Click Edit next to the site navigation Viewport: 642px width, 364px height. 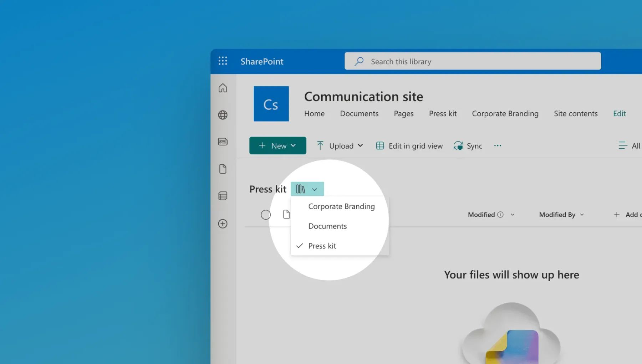[619, 113]
